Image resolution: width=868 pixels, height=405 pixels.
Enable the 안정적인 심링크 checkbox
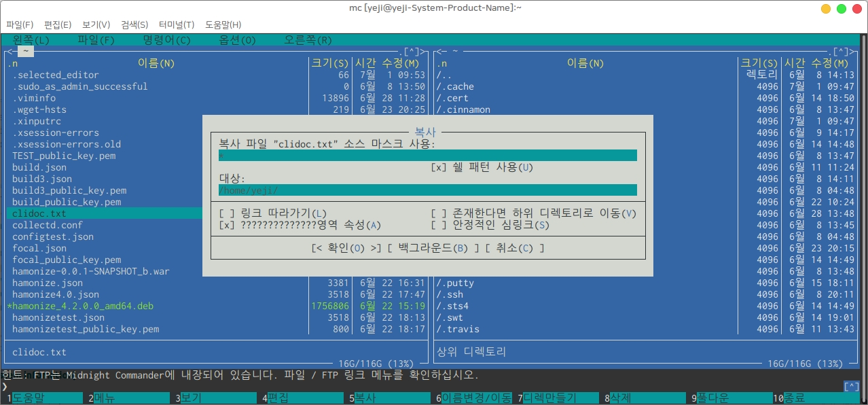tap(439, 225)
